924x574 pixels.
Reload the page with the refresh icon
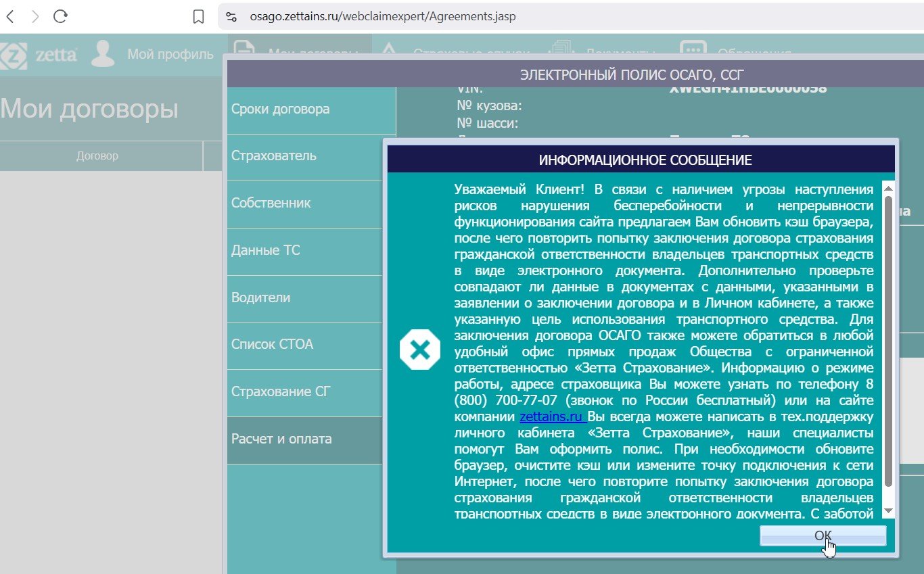60,17
